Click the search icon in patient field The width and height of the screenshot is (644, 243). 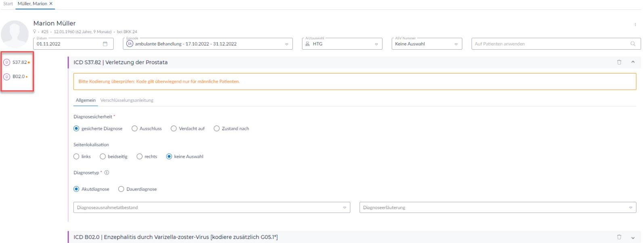(633, 44)
